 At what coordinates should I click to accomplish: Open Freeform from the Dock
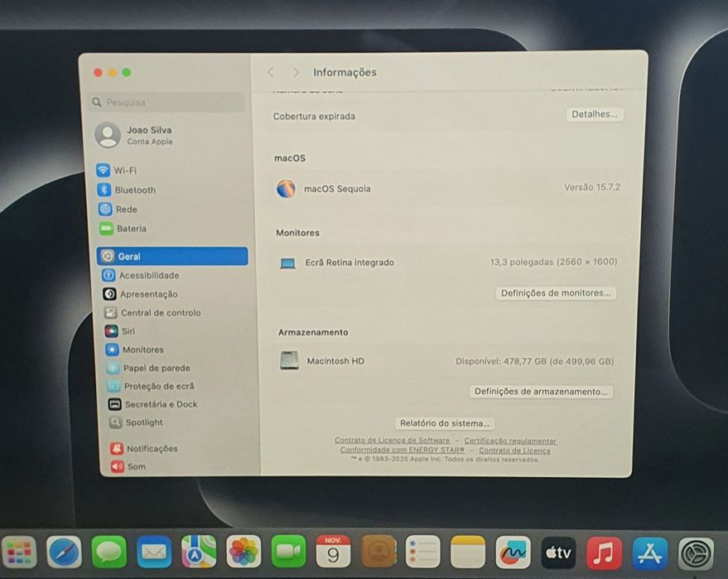point(513,552)
